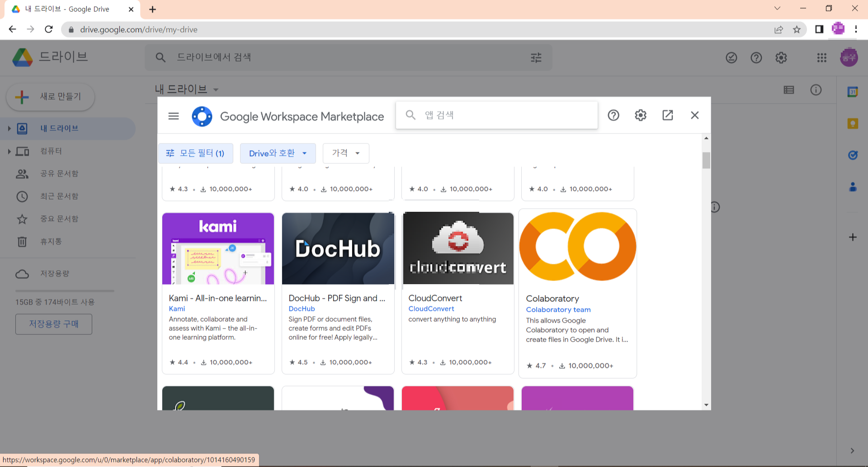This screenshot has height=467, width=868.
Task: Expand the 내 드라이브 breadcrumb dropdown
Action: coord(216,90)
